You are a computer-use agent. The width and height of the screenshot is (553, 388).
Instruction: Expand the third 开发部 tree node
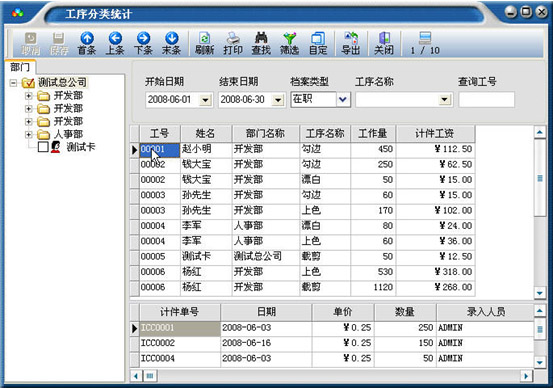[29, 122]
